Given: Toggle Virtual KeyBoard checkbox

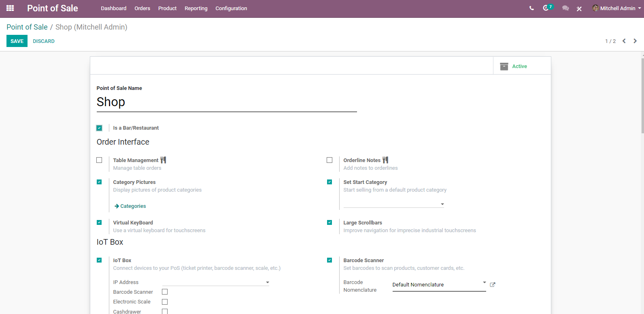Looking at the screenshot, I should 99,222.
